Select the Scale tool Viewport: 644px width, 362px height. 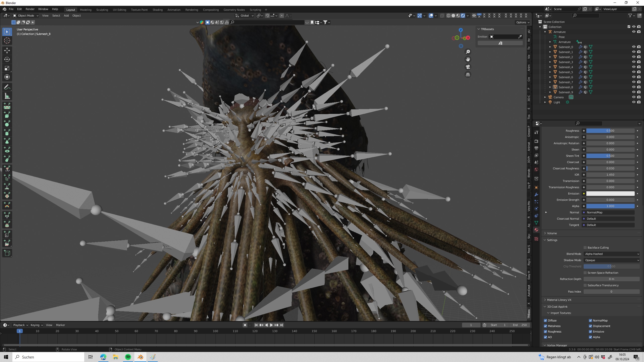(7, 68)
